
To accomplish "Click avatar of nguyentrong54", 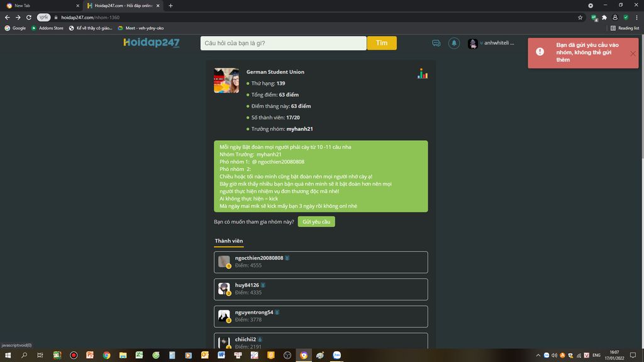I will (x=224, y=315).
